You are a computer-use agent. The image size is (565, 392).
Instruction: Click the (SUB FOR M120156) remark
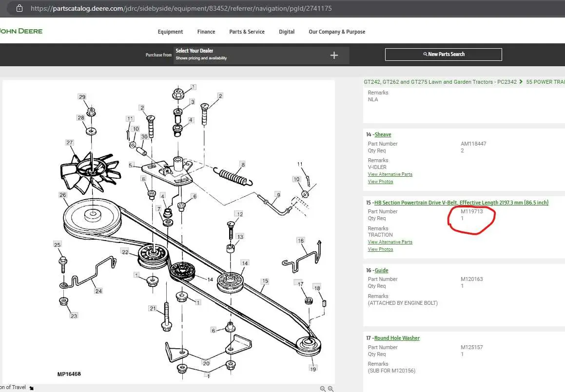pos(391,371)
